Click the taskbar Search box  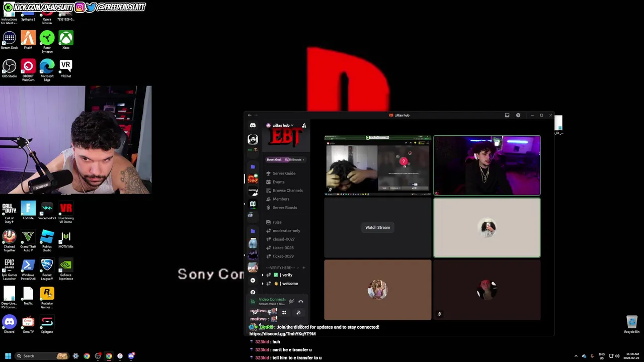coord(41,356)
